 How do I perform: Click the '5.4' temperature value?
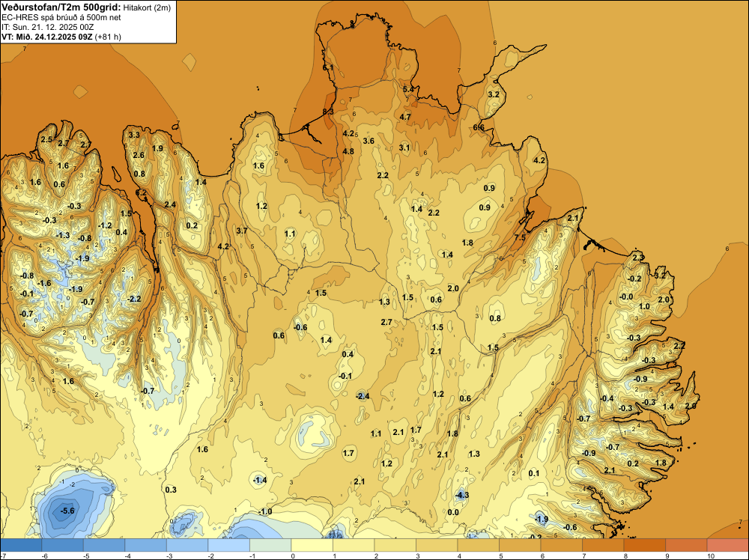click(408, 89)
